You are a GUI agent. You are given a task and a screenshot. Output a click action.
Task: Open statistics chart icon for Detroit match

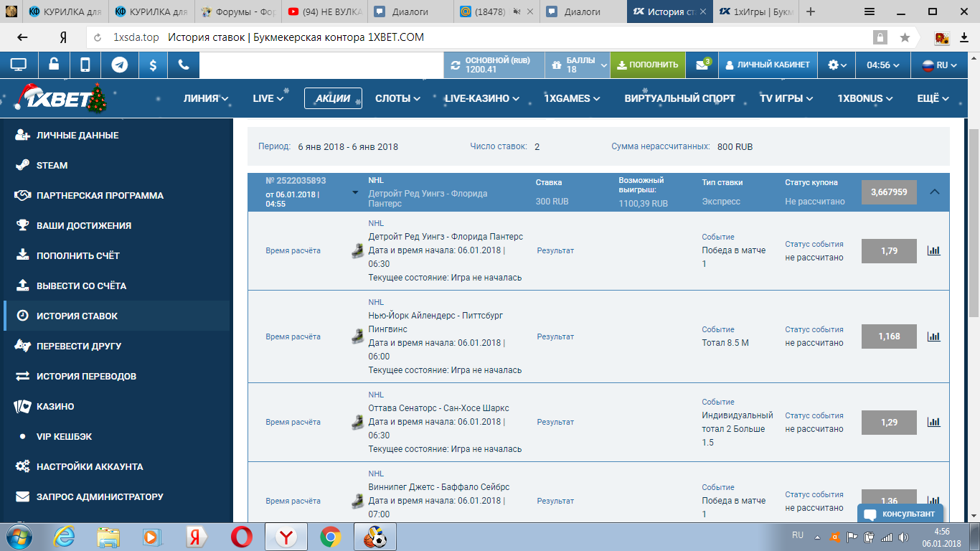click(933, 251)
